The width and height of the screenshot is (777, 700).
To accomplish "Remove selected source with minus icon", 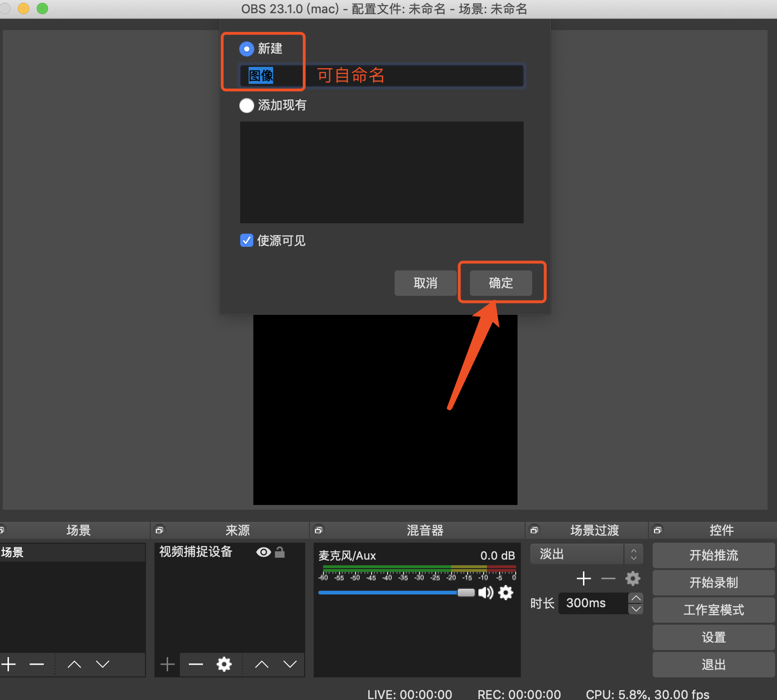I will [196, 664].
